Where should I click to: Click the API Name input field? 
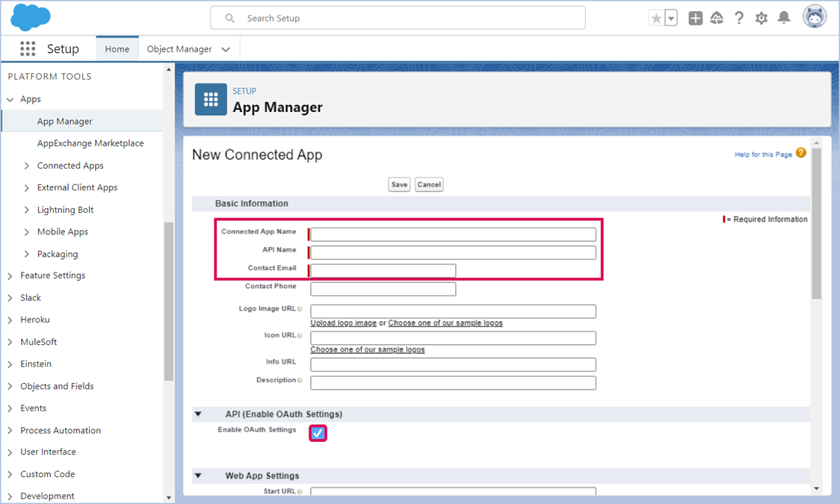pyautogui.click(x=453, y=252)
